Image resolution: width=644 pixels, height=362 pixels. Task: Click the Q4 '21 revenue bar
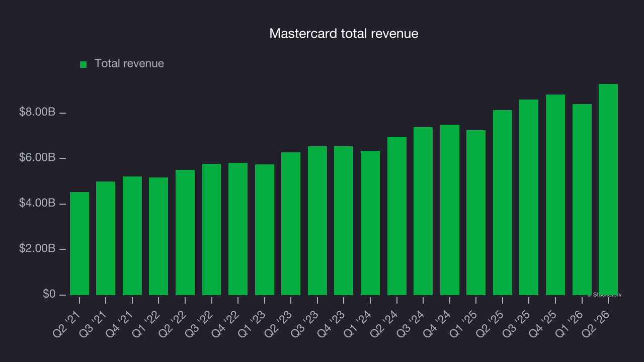(x=132, y=236)
